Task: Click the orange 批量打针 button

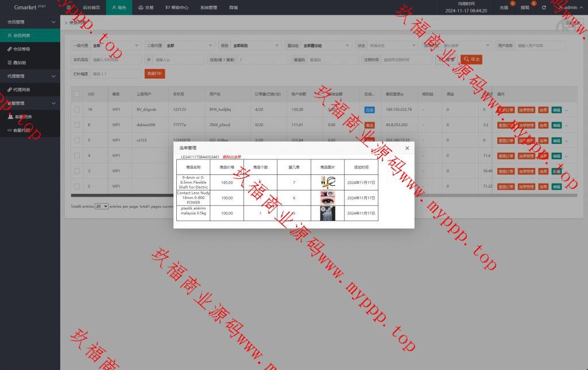Action: tap(154, 73)
